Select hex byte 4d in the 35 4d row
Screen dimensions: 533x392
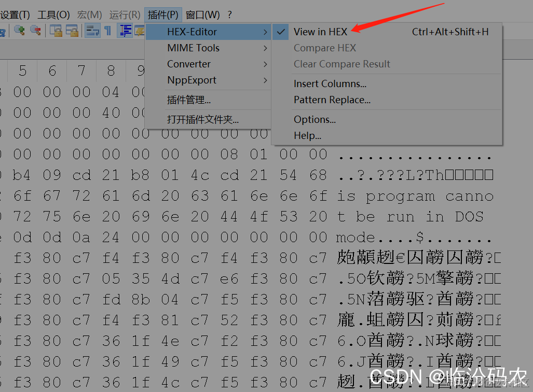pos(170,279)
